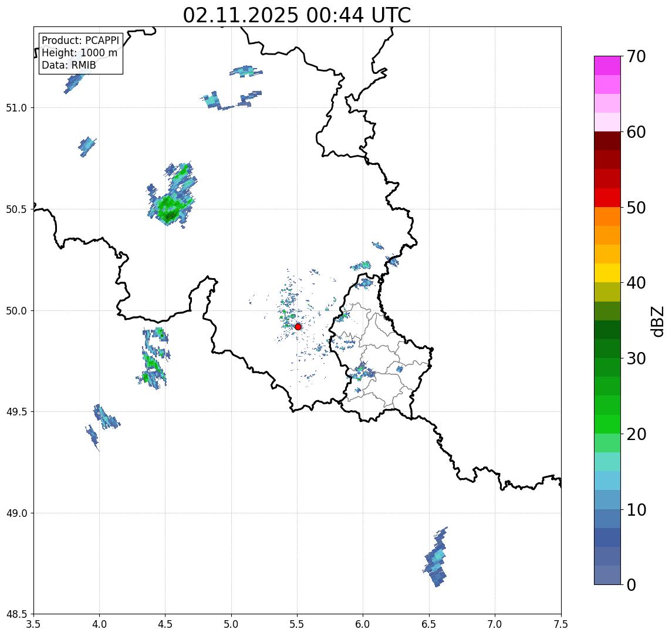Click the longitude axis label 6.5
The width and height of the screenshot is (672, 636).
click(430, 624)
